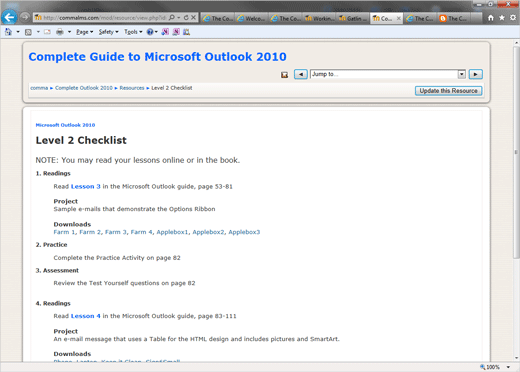Click the Resources breadcrumb link
Viewport: 520px width, 372px height.
[x=132, y=88]
